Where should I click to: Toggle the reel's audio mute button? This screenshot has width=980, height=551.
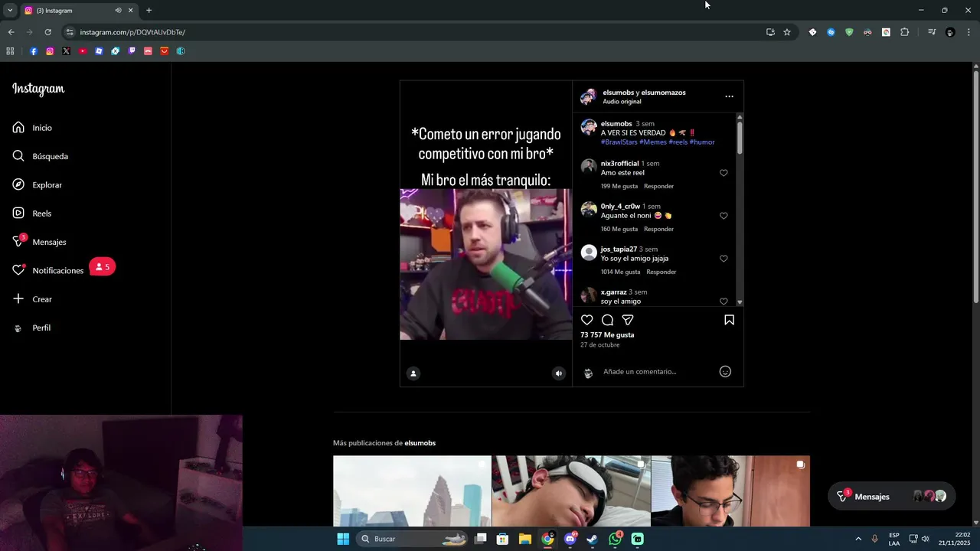point(558,373)
